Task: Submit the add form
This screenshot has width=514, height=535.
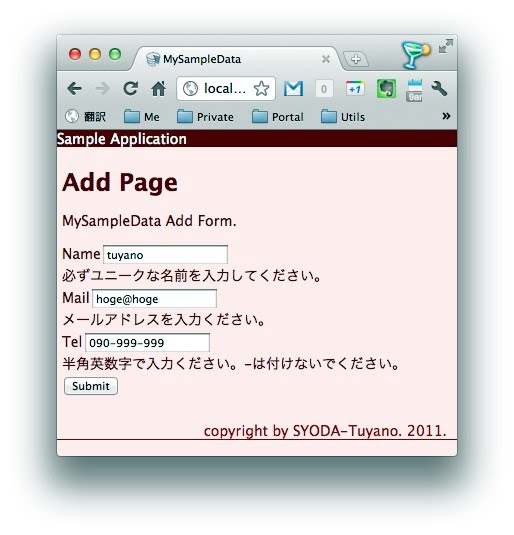Action: click(91, 386)
